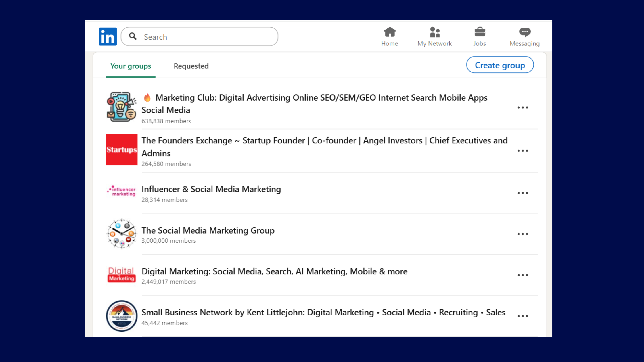The image size is (644, 362).
Task: Click the Digital Marketing logo
Action: (122, 275)
